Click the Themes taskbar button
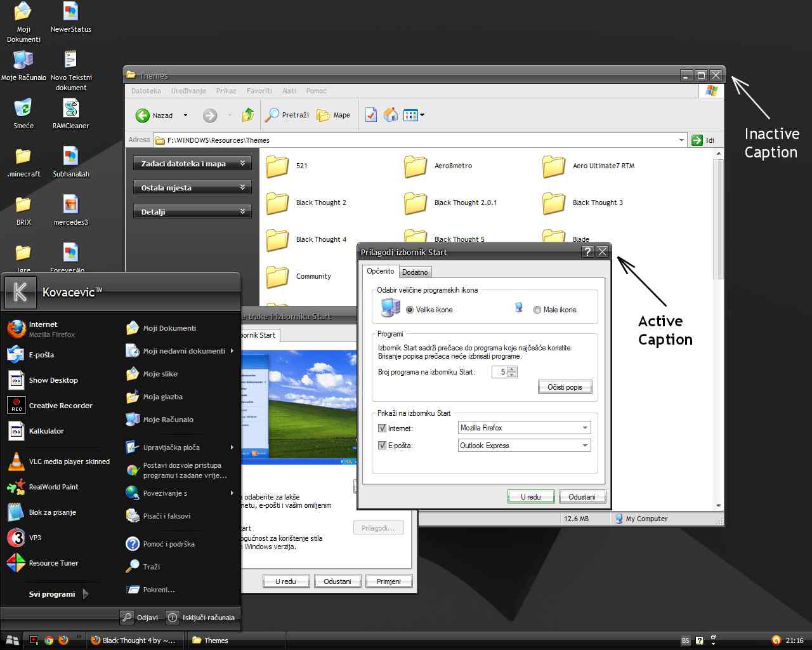The image size is (812, 650). 235,640
